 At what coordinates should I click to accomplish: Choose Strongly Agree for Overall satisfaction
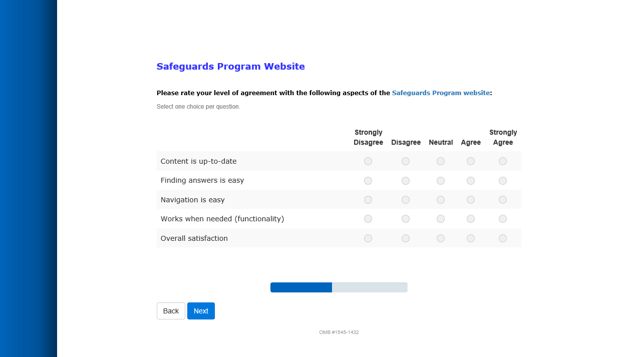(x=503, y=238)
